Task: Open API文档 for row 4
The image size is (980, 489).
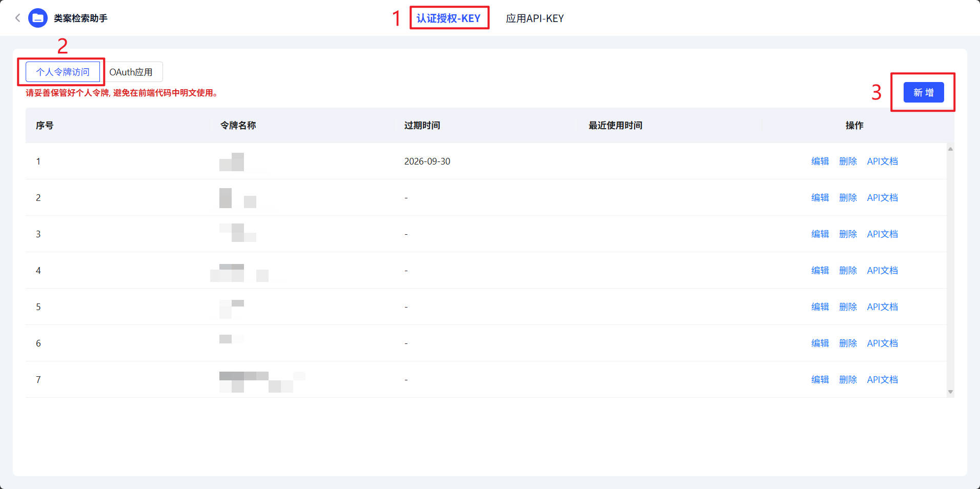Action: (883, 270)
